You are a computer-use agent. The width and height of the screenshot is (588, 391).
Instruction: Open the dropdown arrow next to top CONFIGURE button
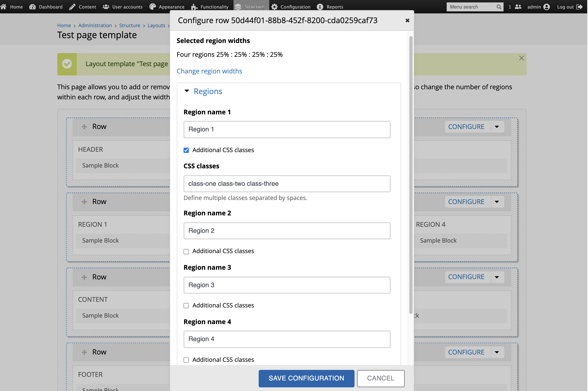[x=497, y=127]
